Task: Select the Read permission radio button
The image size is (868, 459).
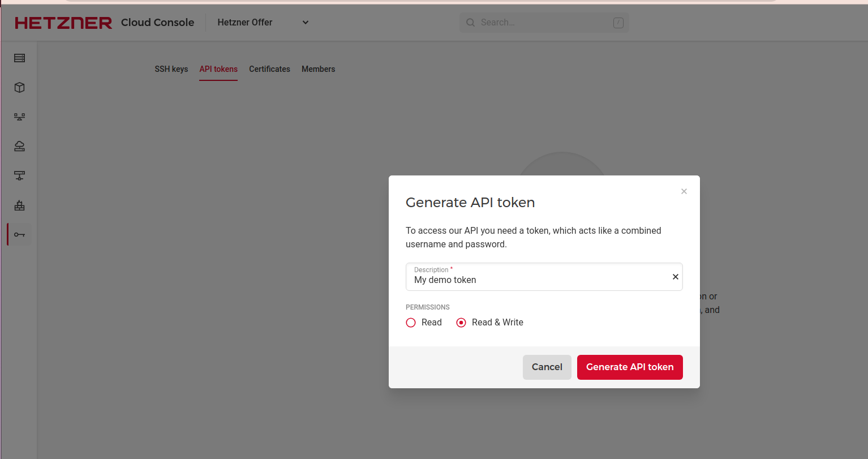Action: click(x=411, y=323)
